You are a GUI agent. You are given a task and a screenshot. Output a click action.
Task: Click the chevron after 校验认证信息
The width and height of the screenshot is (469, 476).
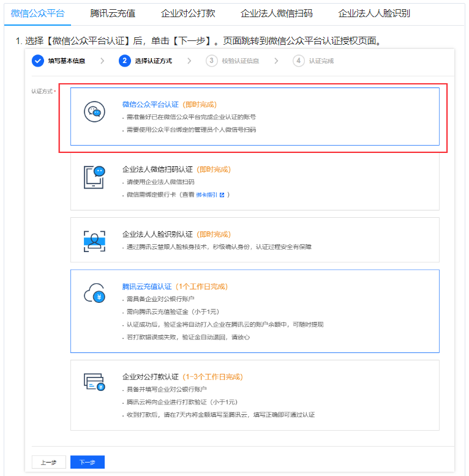276,61
